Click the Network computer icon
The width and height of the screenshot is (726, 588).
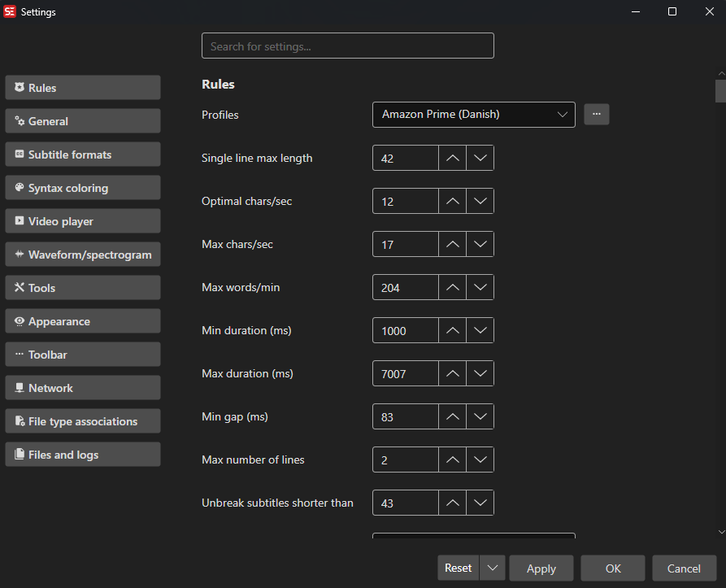point(20,387)
